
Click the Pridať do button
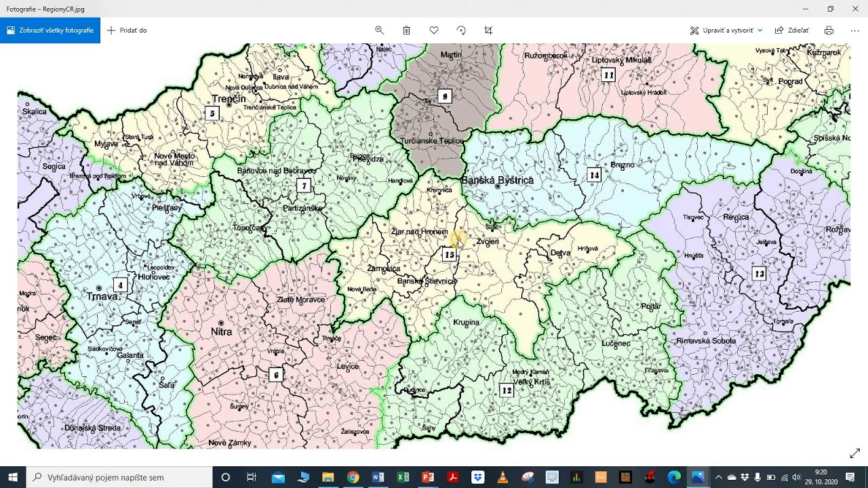click(127, 30)
